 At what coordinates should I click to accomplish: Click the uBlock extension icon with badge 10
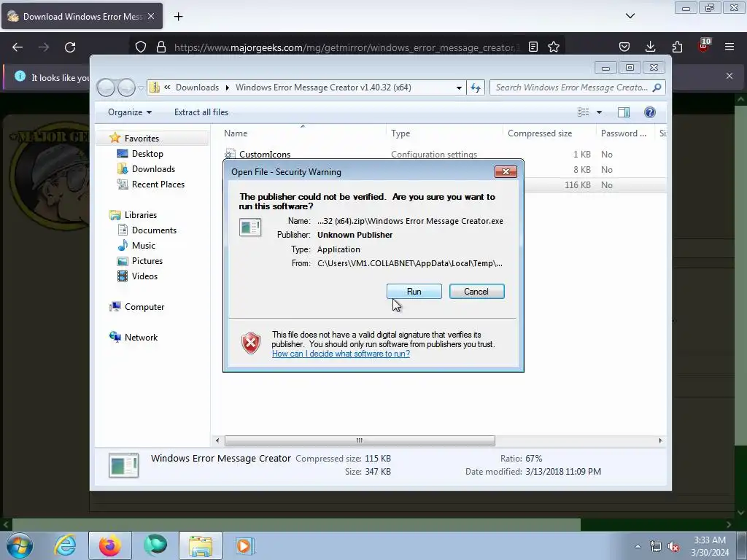[x=704, y=46]
